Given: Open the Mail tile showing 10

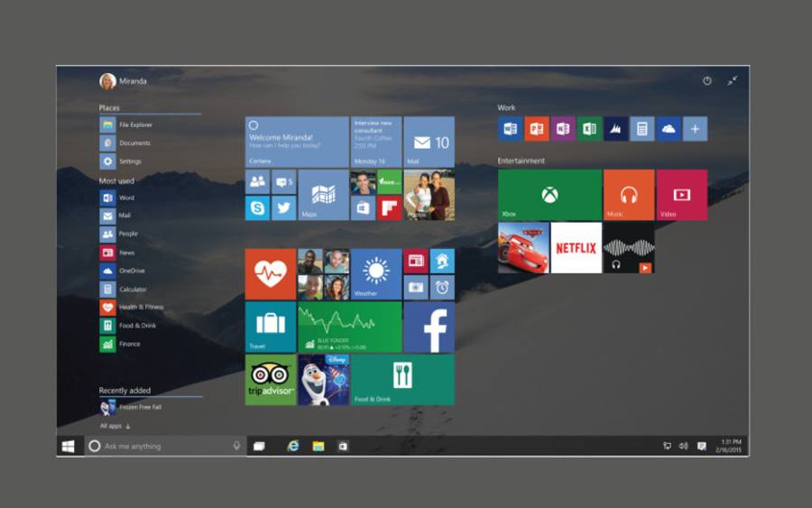Looking at the screenshot, I should click(429, 142).
